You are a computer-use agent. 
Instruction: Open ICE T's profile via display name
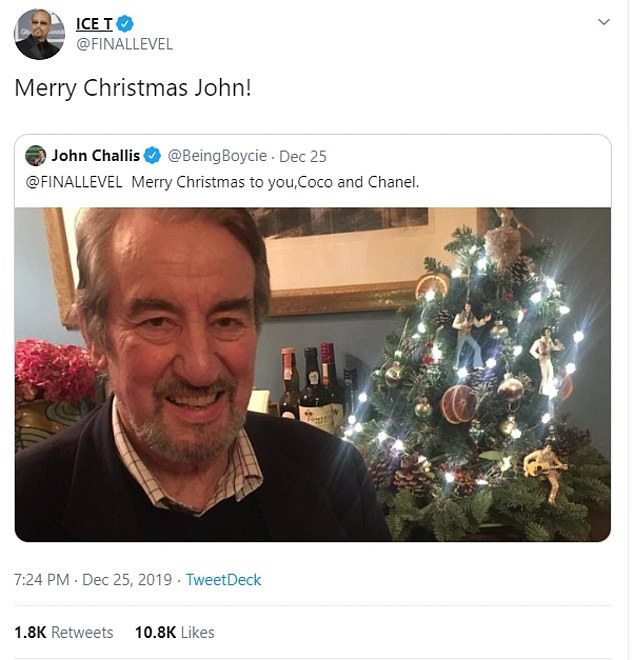coord(94,24)
